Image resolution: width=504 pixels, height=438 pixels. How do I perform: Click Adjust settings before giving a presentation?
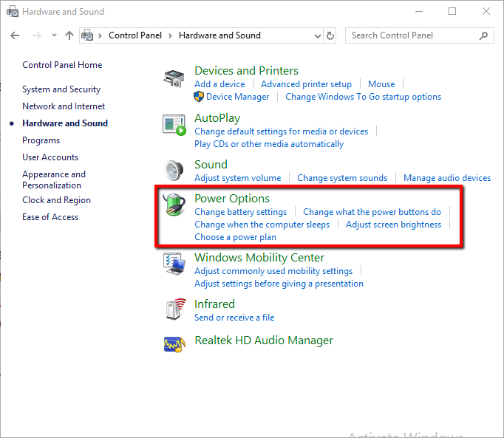279,284
